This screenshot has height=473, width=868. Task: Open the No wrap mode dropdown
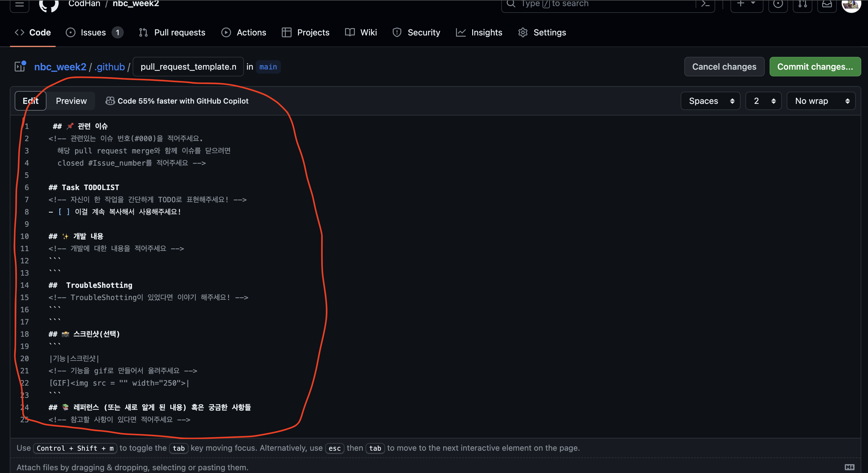click(x=821, y=101)
